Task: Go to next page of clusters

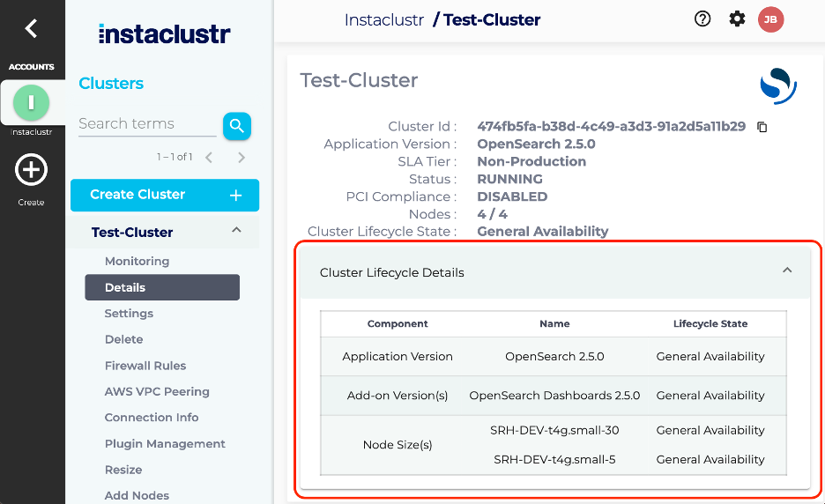Action: tap(241, 158)
